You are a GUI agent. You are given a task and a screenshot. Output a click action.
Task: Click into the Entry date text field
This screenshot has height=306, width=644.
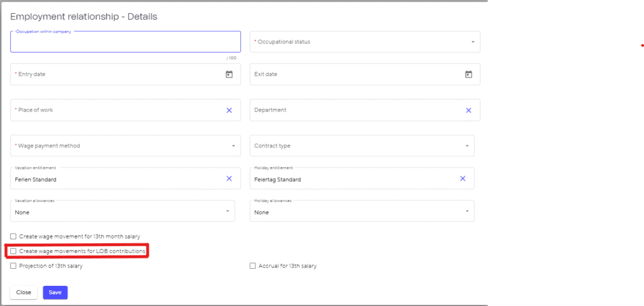point(113,74)
